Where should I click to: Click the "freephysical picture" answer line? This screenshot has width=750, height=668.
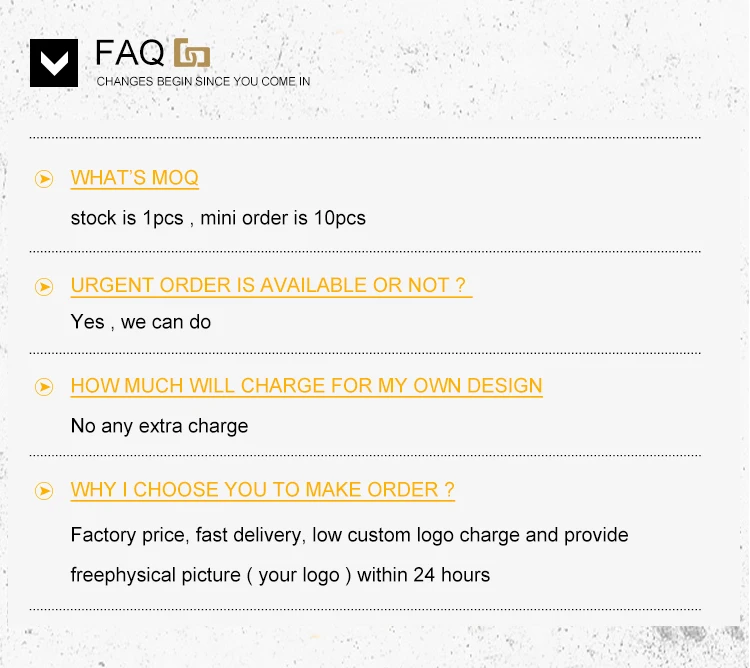(x=280, y=575)
